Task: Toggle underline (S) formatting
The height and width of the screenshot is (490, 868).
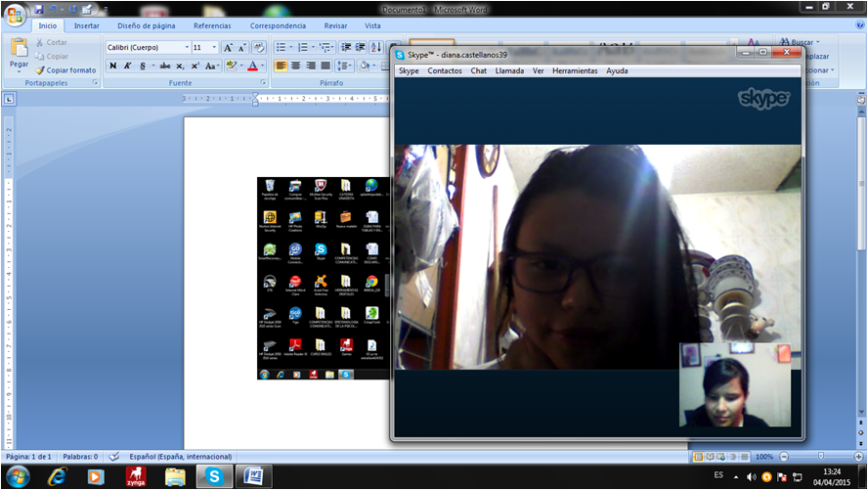Action: [143, 66]
